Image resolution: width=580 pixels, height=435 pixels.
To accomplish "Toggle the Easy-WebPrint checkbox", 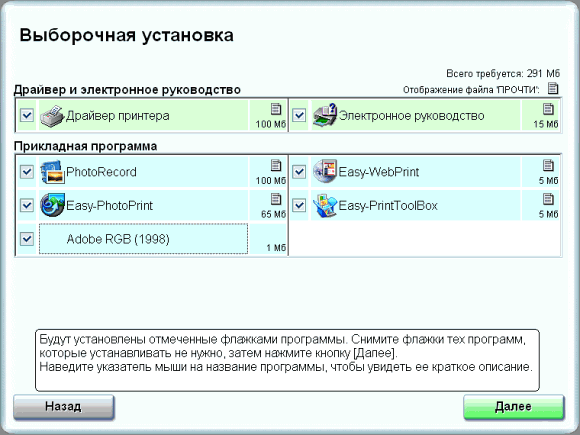I will click(x=299, y=172).
